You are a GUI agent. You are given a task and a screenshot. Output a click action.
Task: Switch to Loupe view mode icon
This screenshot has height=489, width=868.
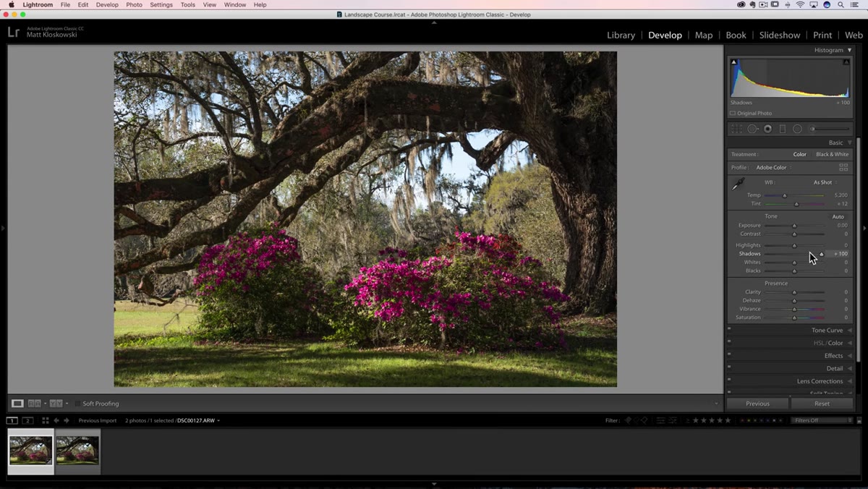17,404
